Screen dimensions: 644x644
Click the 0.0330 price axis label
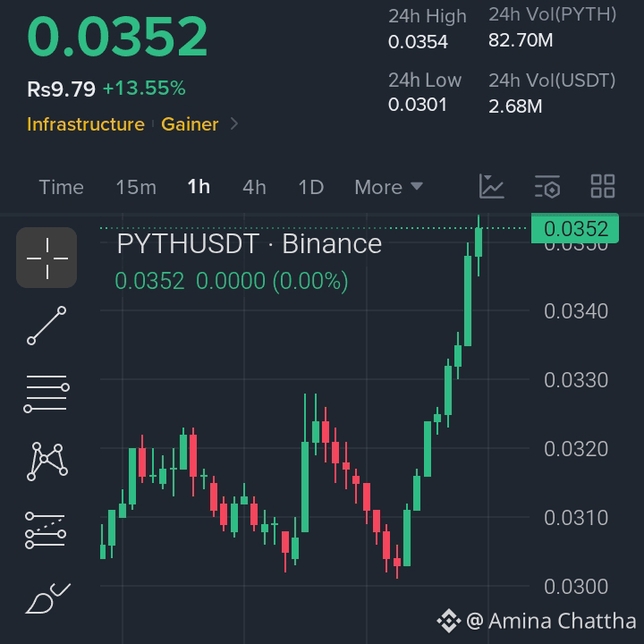(x=576, y=380)
